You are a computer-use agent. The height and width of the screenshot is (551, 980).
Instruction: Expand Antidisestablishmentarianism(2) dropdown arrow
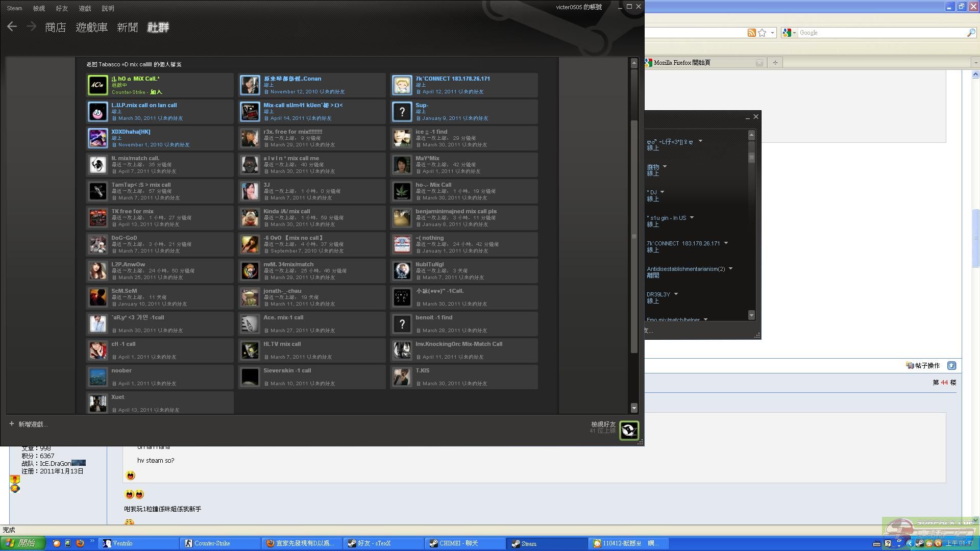(x=730, y=268)
